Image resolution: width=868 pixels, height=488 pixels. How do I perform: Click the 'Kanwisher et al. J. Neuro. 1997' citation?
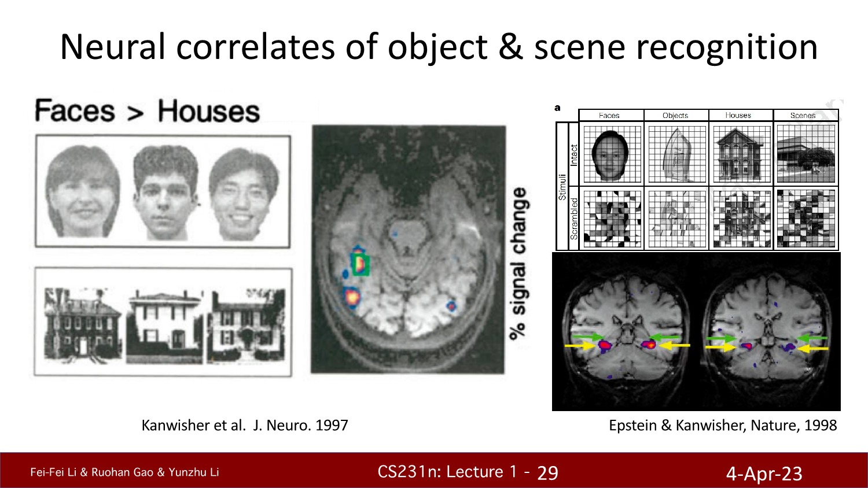tap(245, 426)
